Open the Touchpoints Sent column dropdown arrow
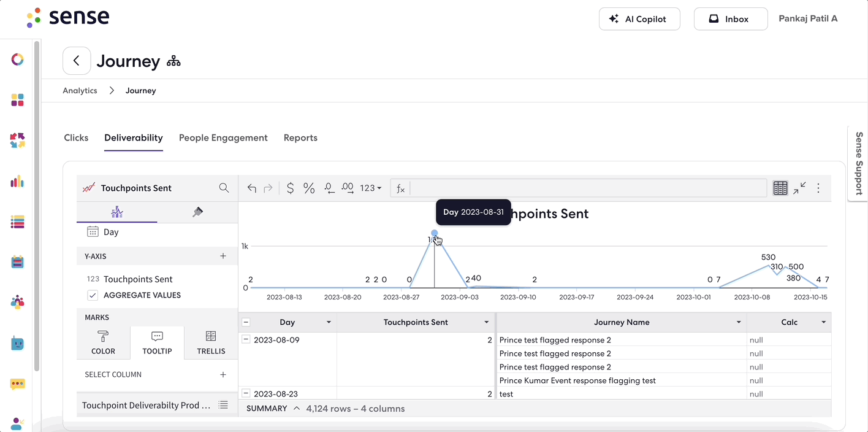The width and height of the screenshot is (868, 432). coord(487,322)
